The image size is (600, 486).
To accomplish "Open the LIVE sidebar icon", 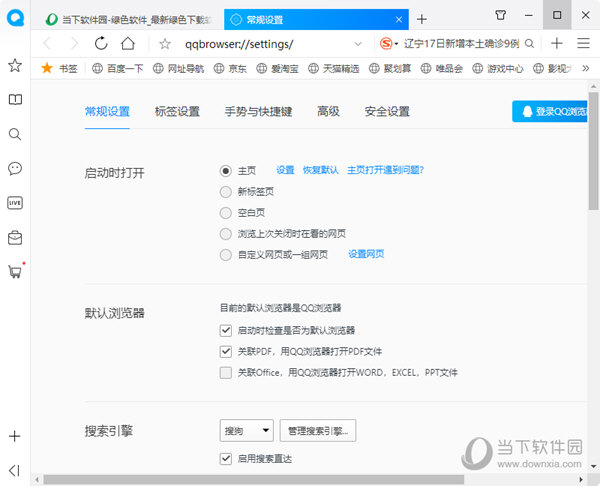I will coord(15,203).
